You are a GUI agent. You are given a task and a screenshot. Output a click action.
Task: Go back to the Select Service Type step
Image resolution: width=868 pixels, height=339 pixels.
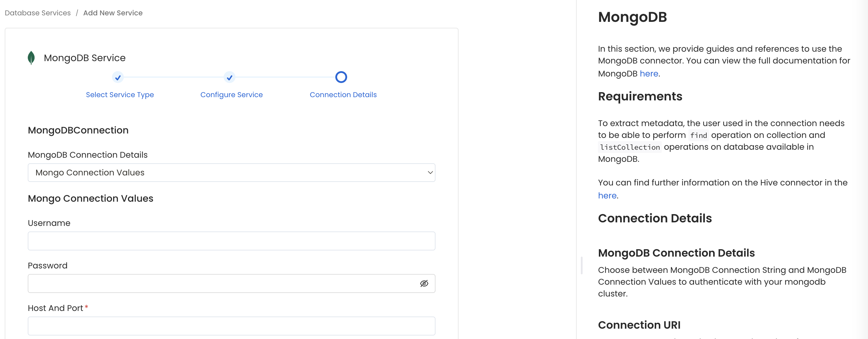click(x=120, y=94)
